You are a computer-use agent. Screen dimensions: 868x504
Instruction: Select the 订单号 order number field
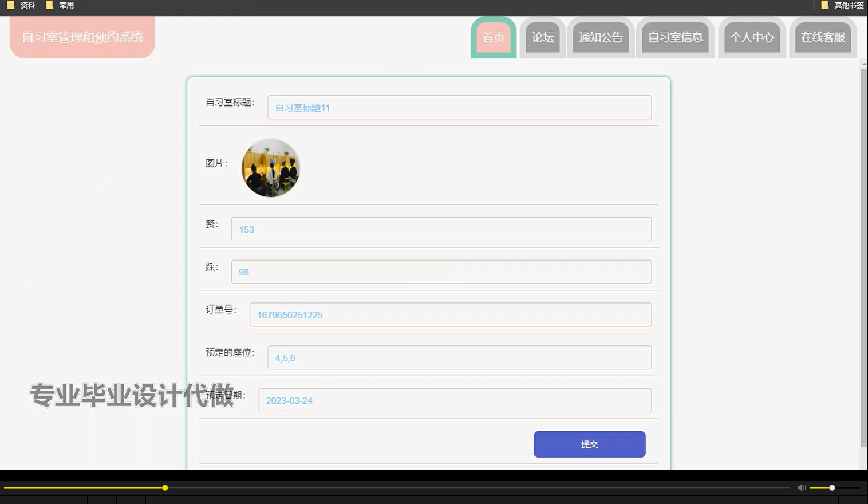tap(450, 314)
